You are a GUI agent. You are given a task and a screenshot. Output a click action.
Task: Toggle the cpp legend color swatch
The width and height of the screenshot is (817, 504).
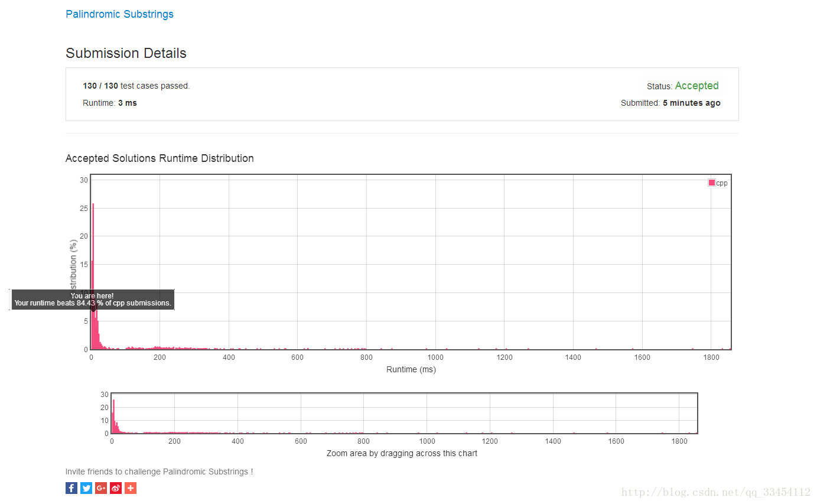point(712,183)
